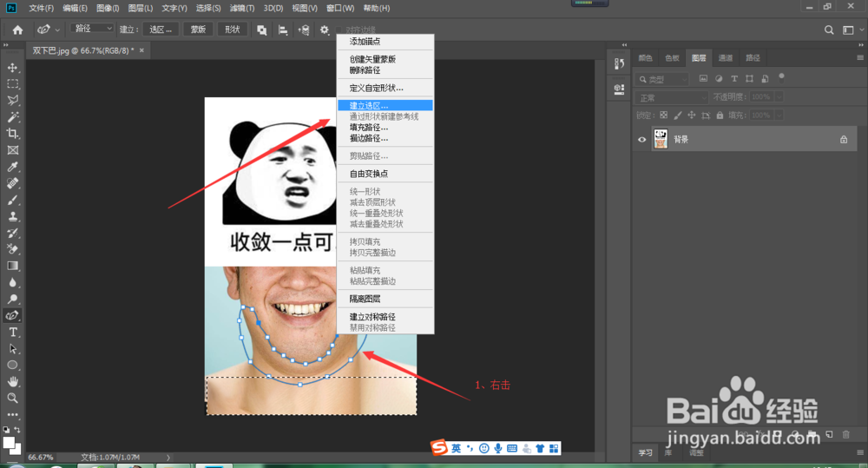Switch to the 通道 channels tab
This screenshot has width=868, height=468.
[725, 57]
